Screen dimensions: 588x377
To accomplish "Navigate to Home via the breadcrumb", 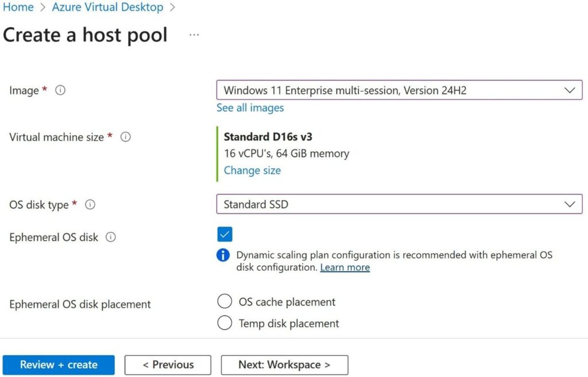I will click(x=18, y=7).
